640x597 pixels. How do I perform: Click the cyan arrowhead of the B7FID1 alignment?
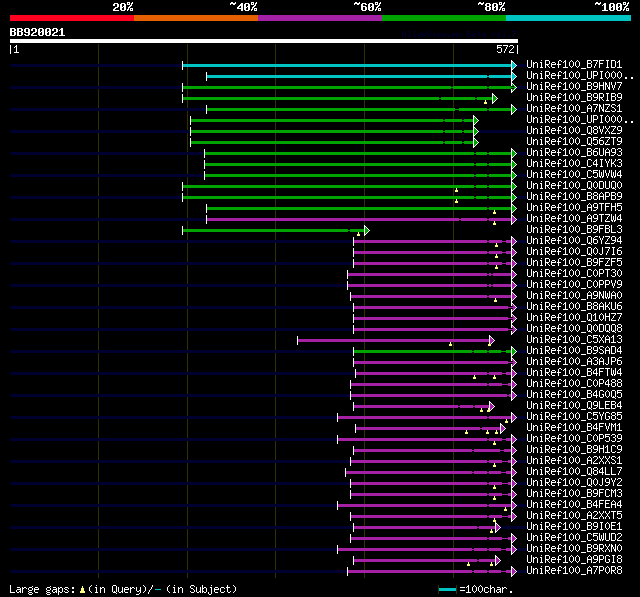click(x=514, y=65)
